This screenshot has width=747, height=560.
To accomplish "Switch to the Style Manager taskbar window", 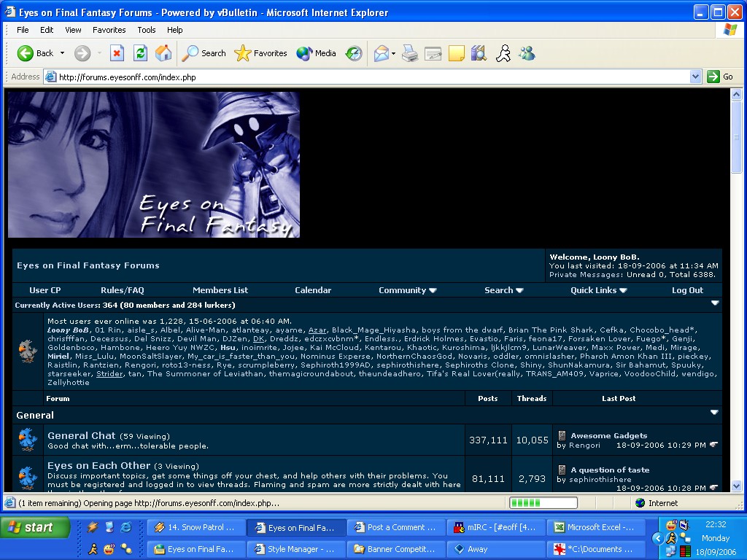I will click(x=296, y=549).
